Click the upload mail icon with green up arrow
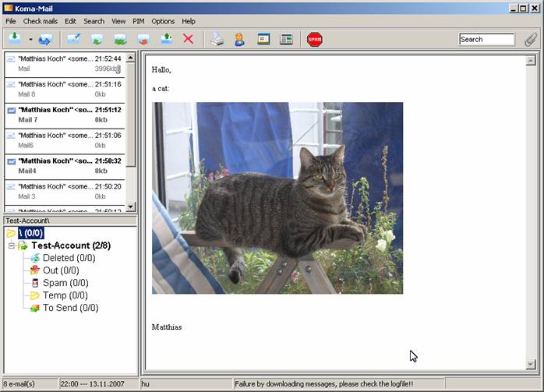Screen dimensions: 544x392 pyautogui.click(x=167, y=39)
